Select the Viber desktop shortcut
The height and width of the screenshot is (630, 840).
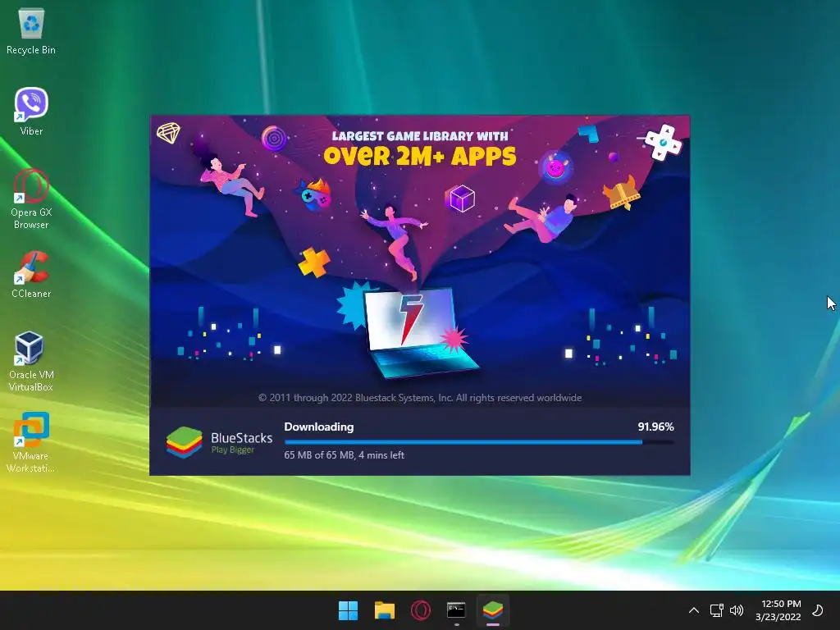[31, 112]
